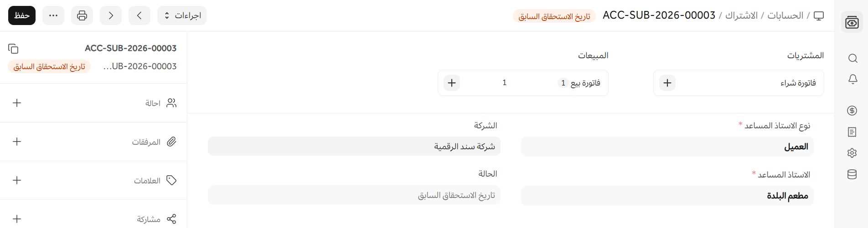Click the حفظ save button
Image resolution: width=868 pixels, height=228 pixels.
click(22, 15)
